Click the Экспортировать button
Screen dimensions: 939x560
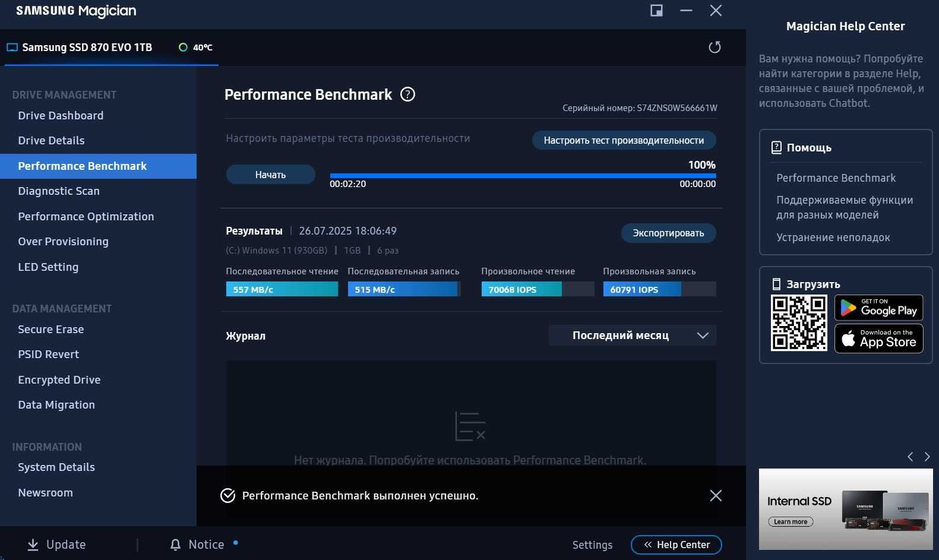(668, 233)
